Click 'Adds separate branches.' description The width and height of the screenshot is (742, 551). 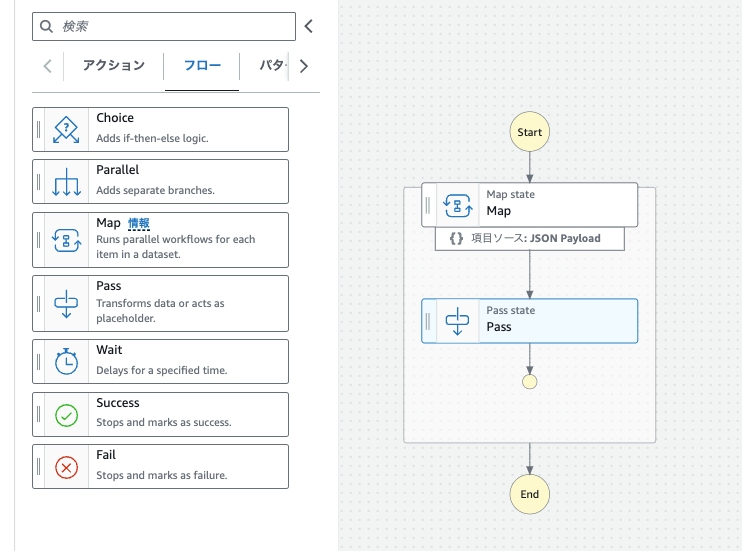tap(155, 190)
